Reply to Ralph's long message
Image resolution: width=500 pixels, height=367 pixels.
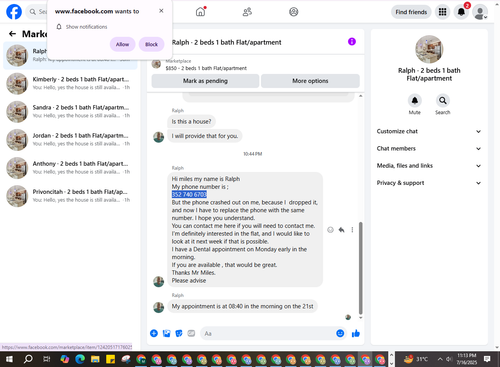point(341,230)
